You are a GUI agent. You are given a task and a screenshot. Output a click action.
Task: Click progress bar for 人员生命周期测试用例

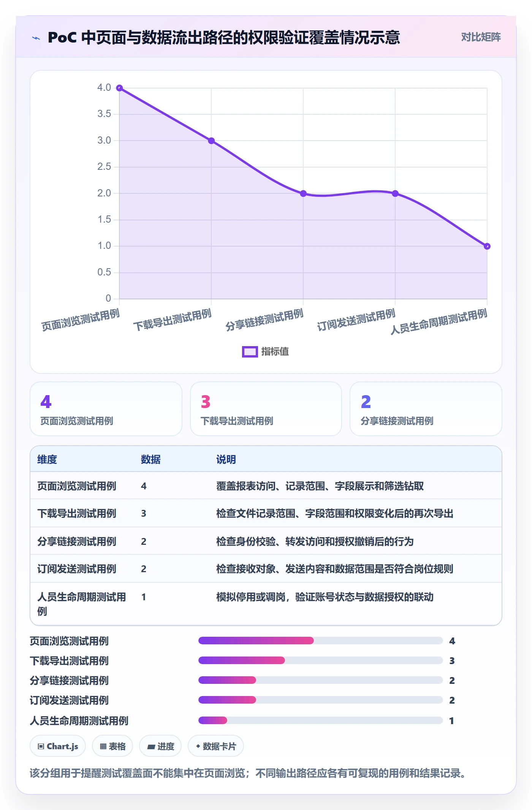tap(321, 720)
